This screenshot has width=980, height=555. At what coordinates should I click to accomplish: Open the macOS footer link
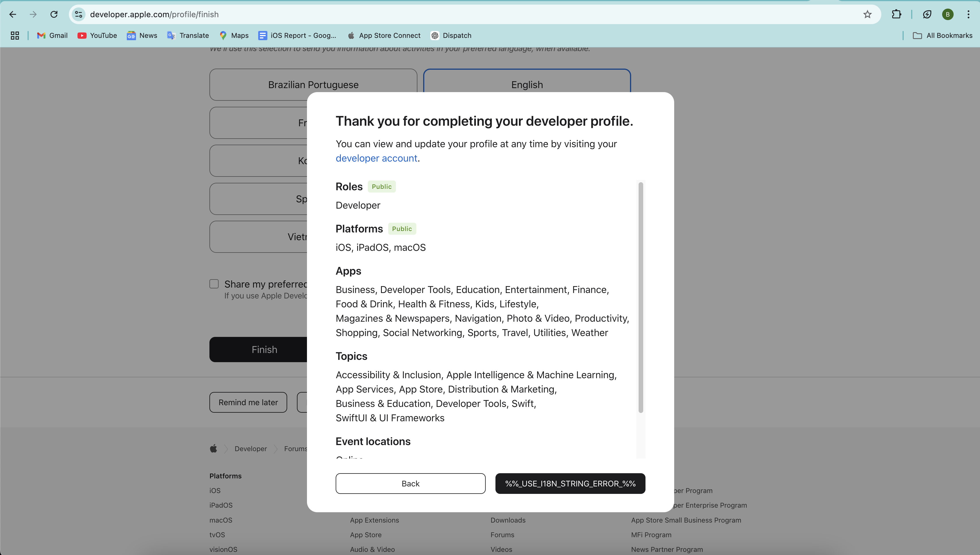[221, 520]
